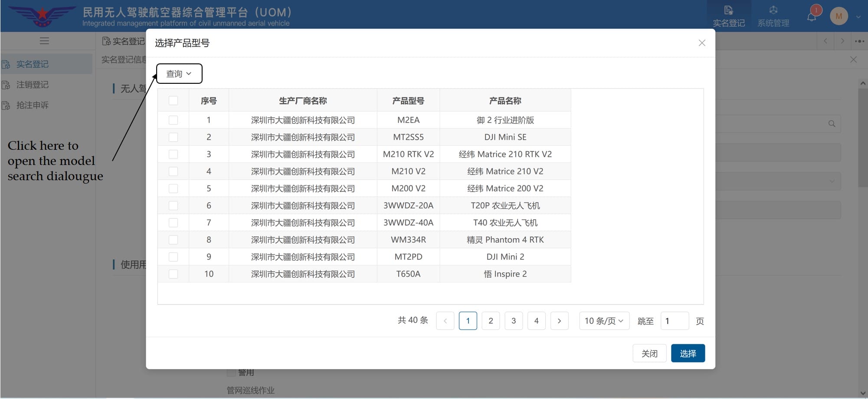The height and width of the screenshot is (399, 868).
Task: Expand the user account dropdown arrow
Action: [858, 17]
